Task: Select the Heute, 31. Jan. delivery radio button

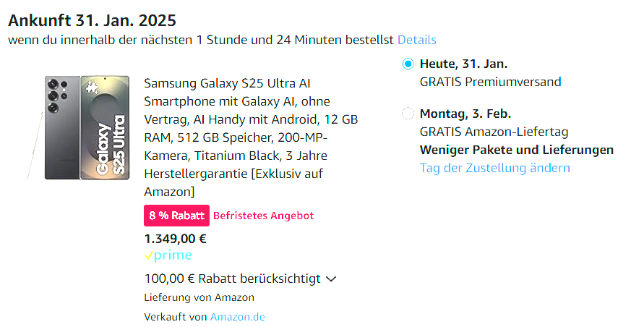Action: 408,64
